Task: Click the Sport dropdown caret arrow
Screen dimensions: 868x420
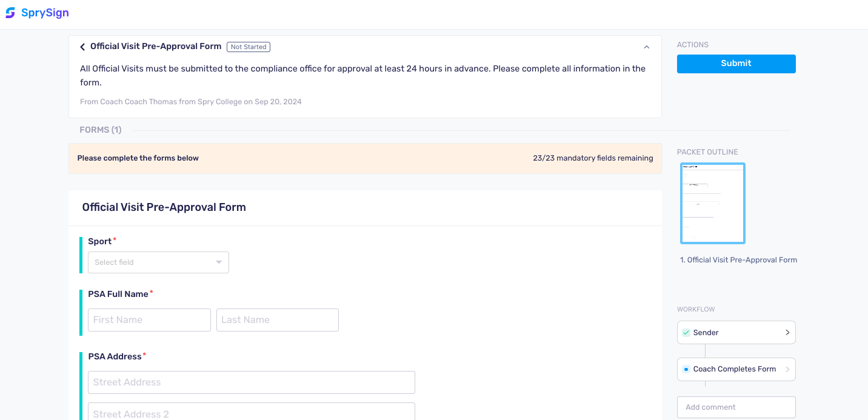Action: [x=219, y=262]
